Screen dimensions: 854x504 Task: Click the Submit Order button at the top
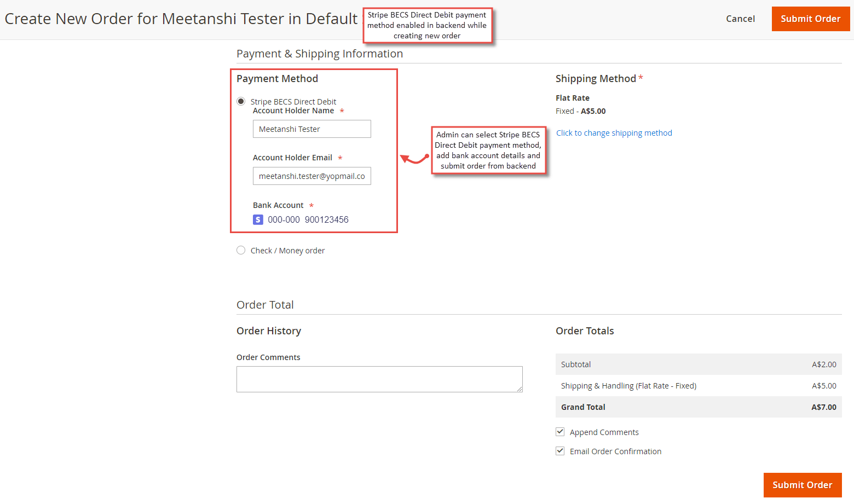click(x=811, y=18)
